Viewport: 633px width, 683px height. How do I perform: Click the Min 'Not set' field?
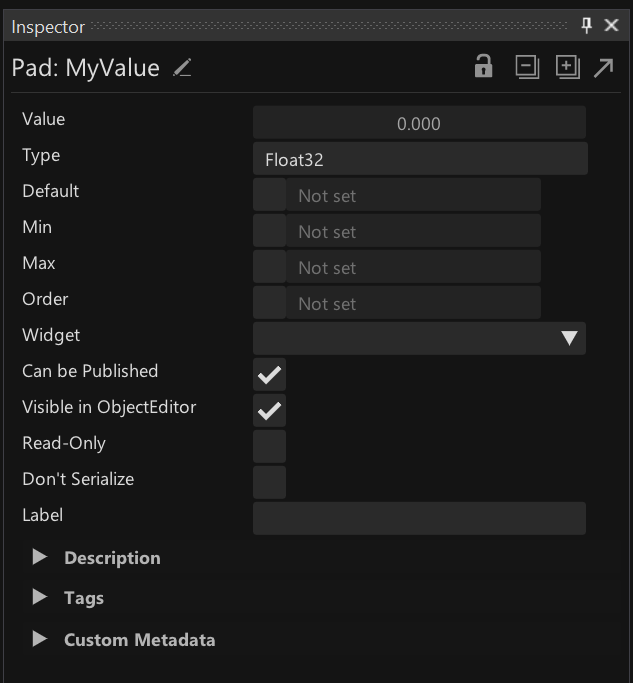pos(412,231)
